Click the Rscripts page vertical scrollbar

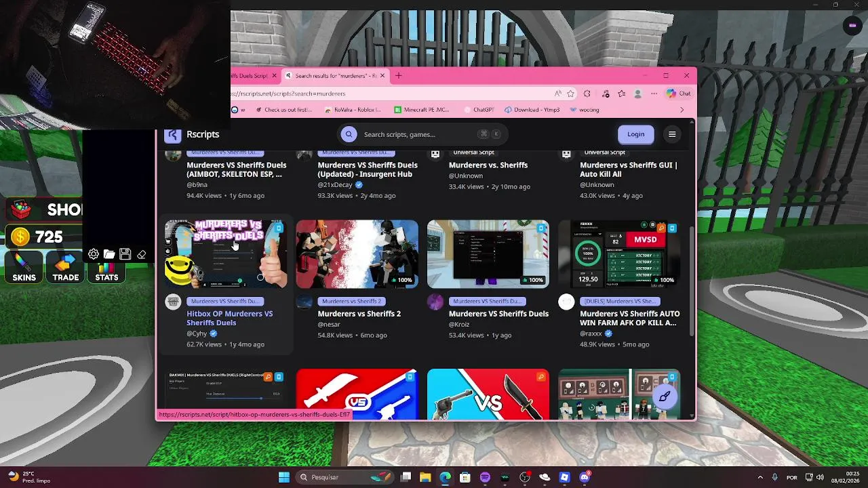click(692, 281)
